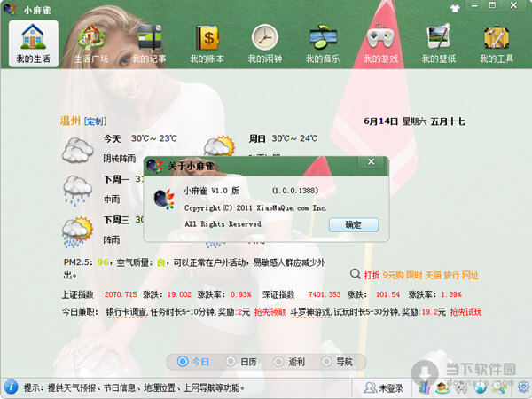Image resolution: width=532 pixels, height=399 pixels.
Task: Open the 打折 search link
Action: pyautogui.click(x=372, y=275)
